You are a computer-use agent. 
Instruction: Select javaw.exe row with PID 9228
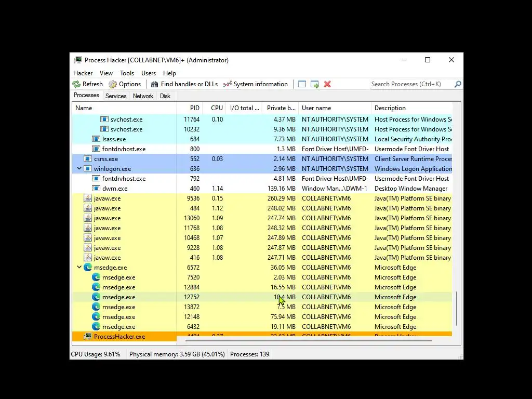pos(262,248)
